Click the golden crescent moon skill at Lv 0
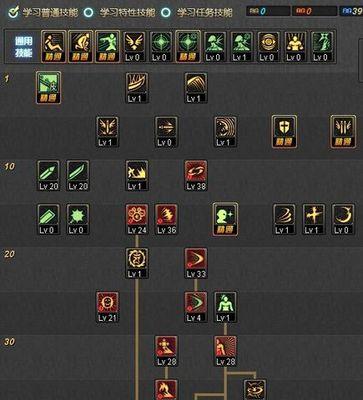The height and width of the screenshot is (400, 363). [x=343, y=219]
